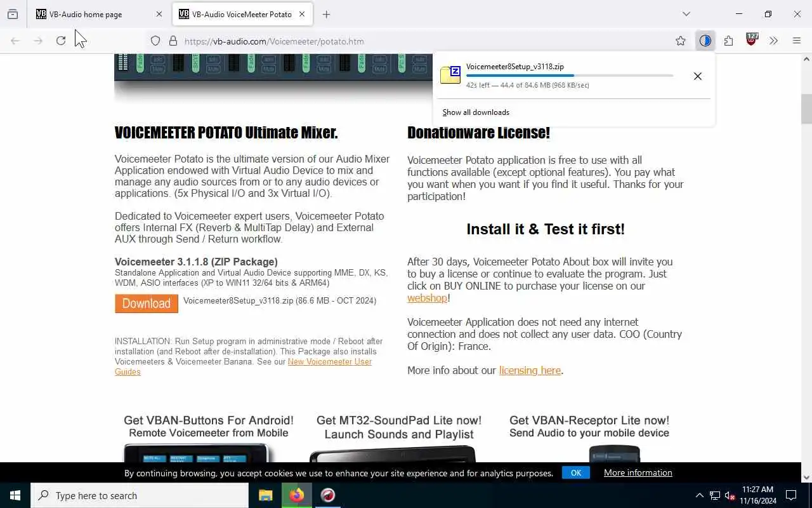The image size is (812, 508).
Task: Show hidden system tray icons
Action: tap(699, 495)
